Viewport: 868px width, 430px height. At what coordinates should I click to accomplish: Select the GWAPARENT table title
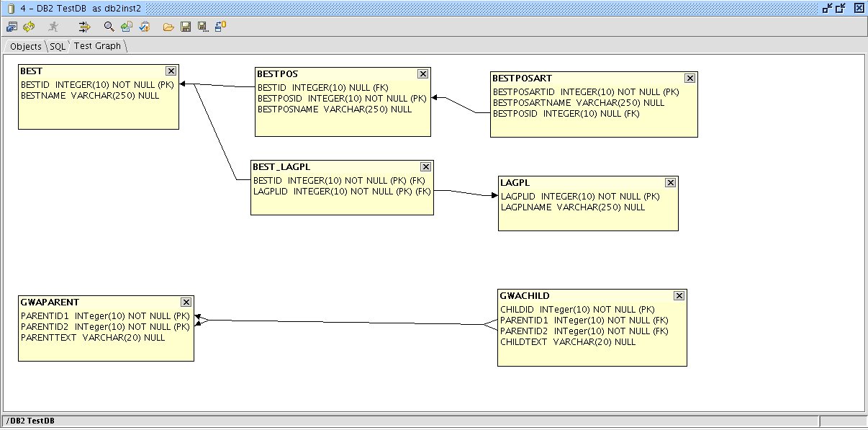pos(50,302)
